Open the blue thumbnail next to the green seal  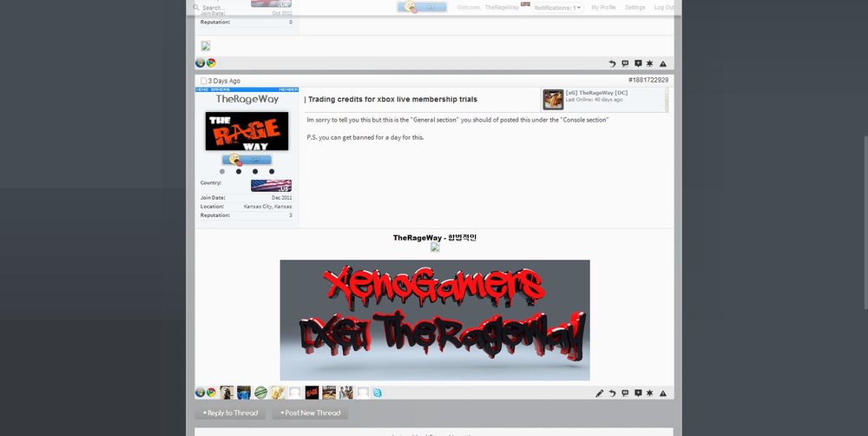point(244,393)
